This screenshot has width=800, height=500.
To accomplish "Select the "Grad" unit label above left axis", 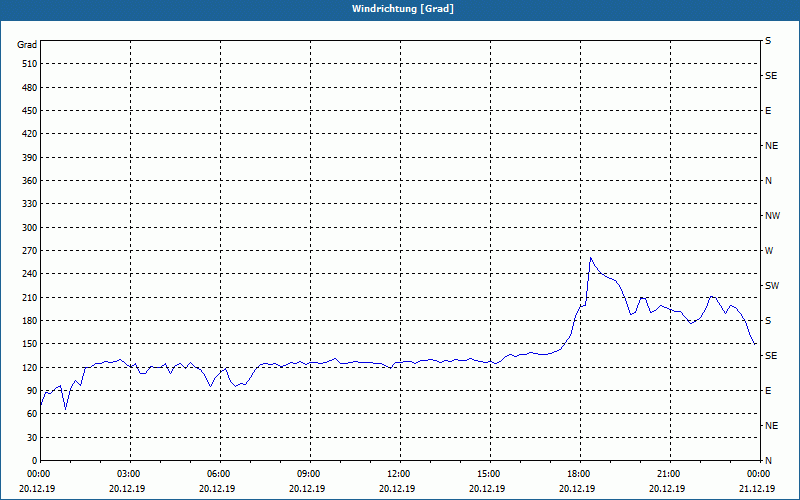I will 27,45.
